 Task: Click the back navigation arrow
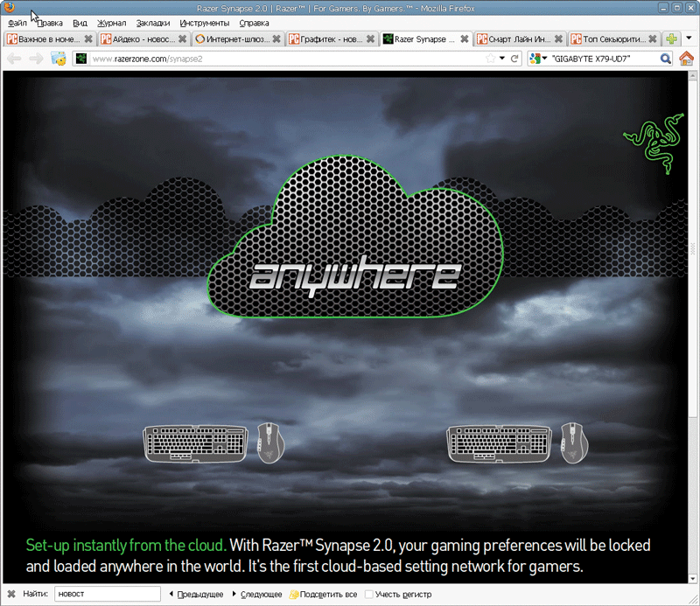[14, 59]
